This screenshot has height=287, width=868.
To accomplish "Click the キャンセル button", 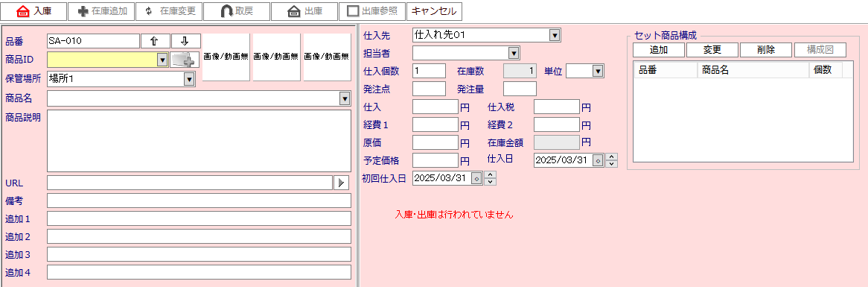I will pyautogui.click(x=434, y=11).
